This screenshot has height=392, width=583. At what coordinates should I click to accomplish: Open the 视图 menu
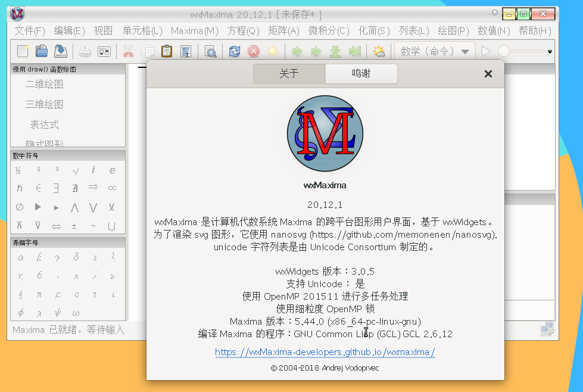point(104,30)
